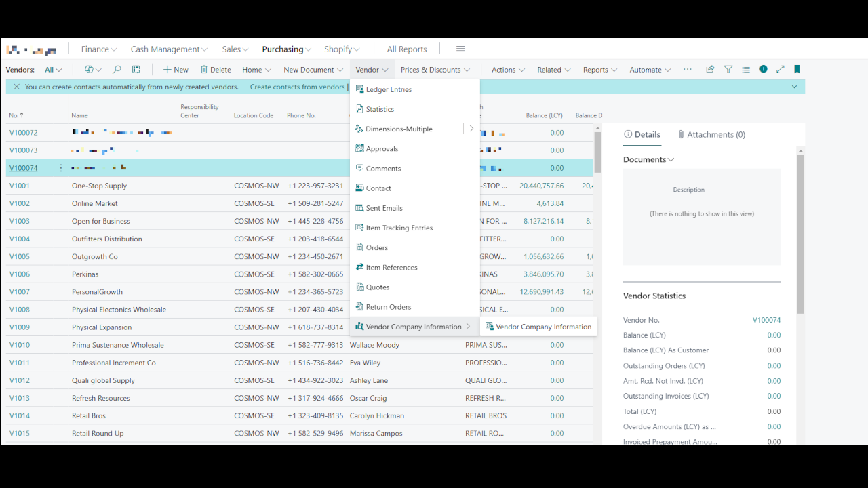Image resolution: width=868 pixels, height=488 pixels.
Task: Toggle the FactBox information icon
Action: tap(764, 69)
